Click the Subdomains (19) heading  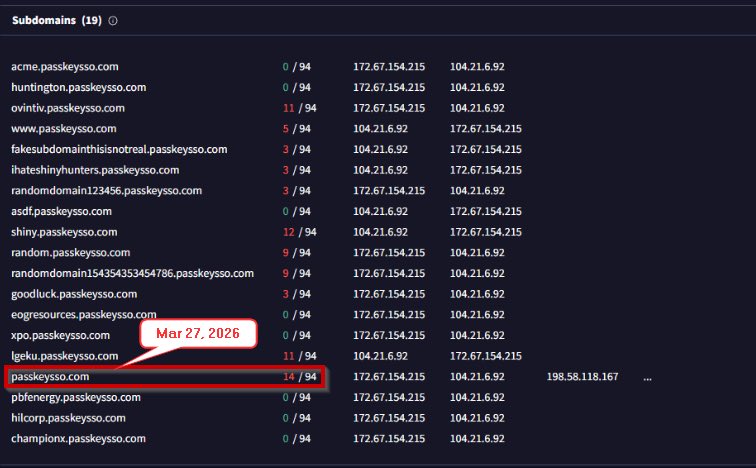pyautogui.click(x=57, y=20)
